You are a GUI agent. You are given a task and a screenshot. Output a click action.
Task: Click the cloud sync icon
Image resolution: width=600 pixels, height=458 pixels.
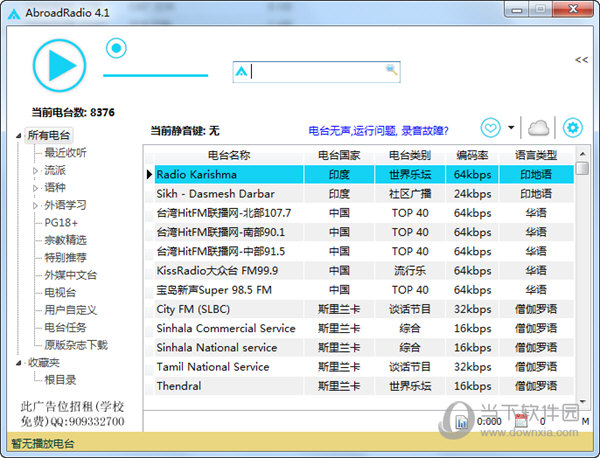pos(538,128)
